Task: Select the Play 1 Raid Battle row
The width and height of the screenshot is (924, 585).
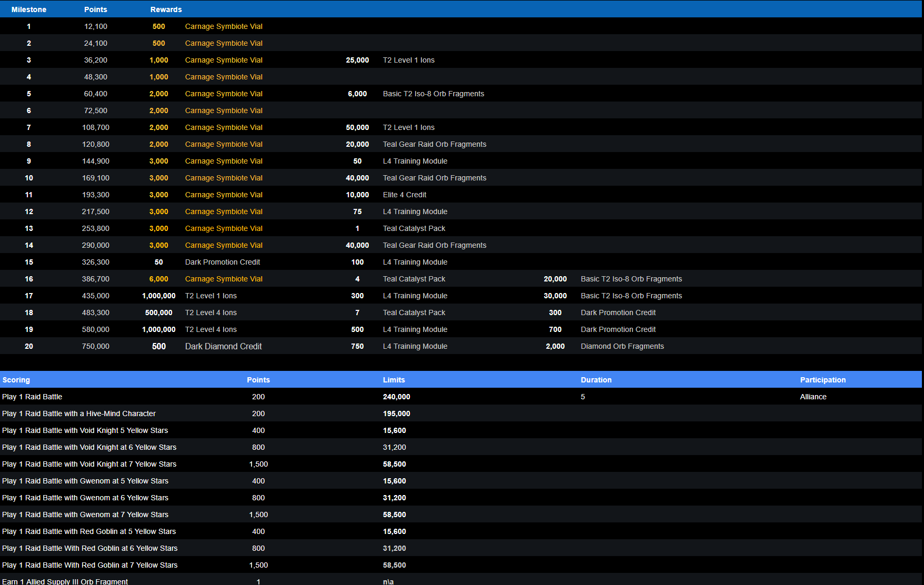Action: [32, 397]
